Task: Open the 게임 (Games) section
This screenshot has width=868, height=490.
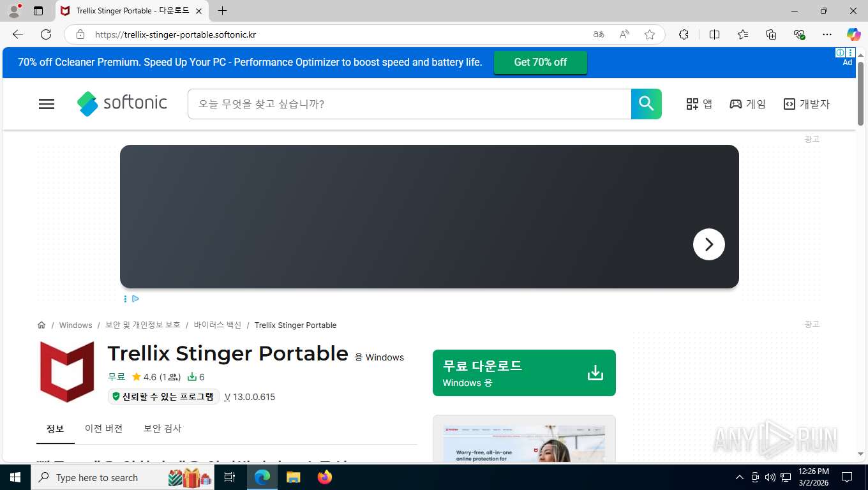Action: tap(747, 104)
